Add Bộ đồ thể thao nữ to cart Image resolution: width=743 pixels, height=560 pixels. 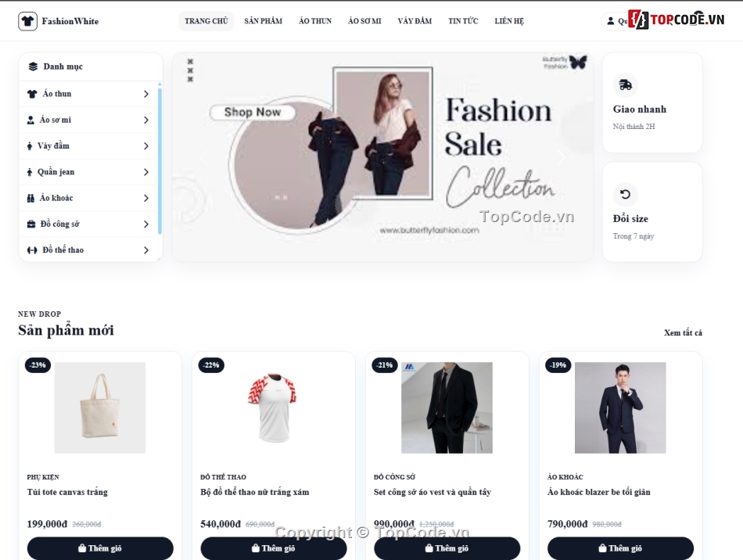(x=274, y=548)
